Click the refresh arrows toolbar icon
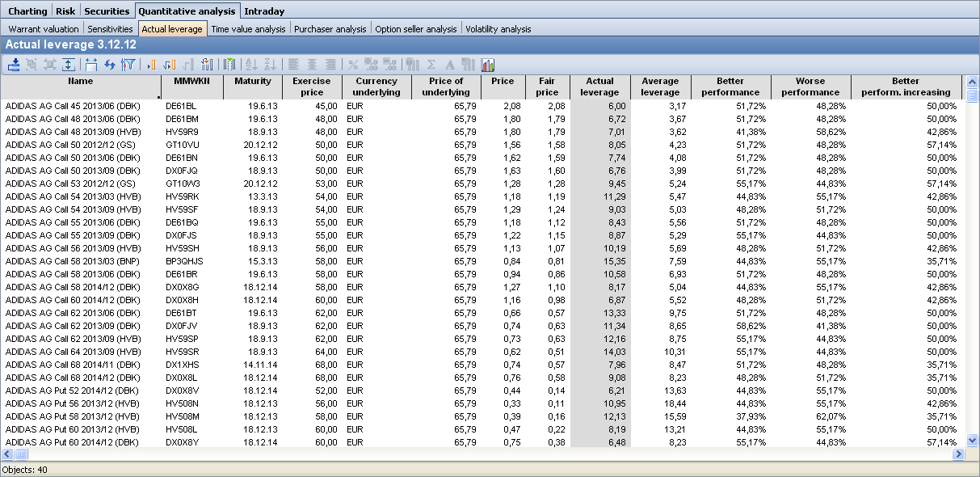Screen dimensions: 980x477 tap(109, 65)
